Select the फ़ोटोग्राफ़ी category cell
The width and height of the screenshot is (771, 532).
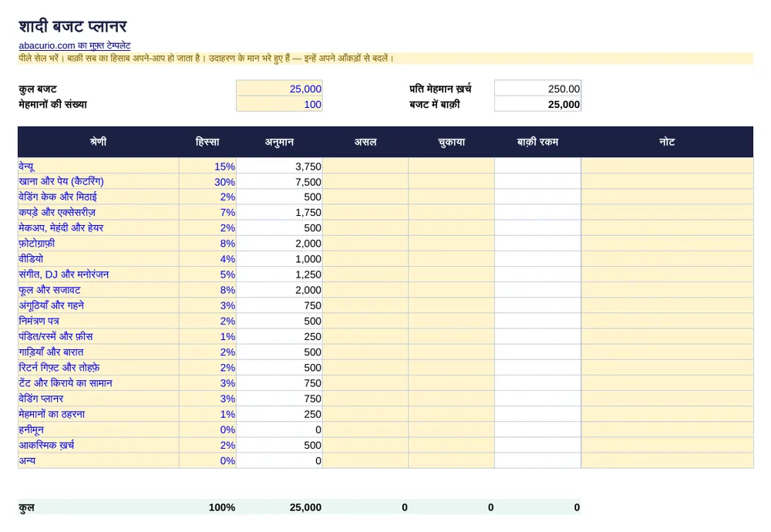click(x=99, y=244)
